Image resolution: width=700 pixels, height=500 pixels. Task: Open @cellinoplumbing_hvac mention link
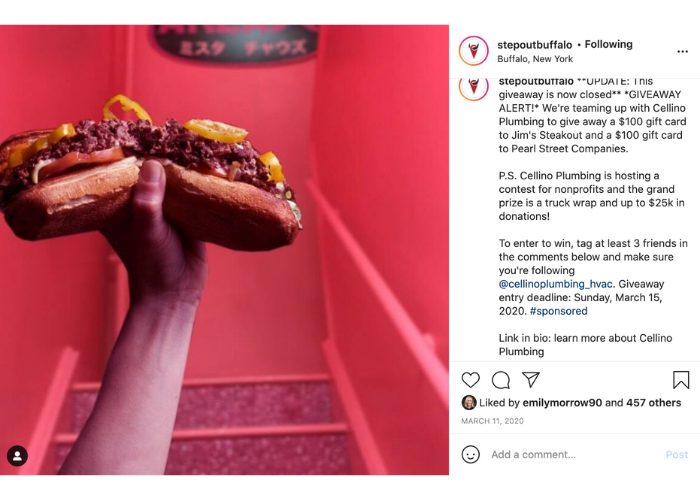[x=556, y=284]
